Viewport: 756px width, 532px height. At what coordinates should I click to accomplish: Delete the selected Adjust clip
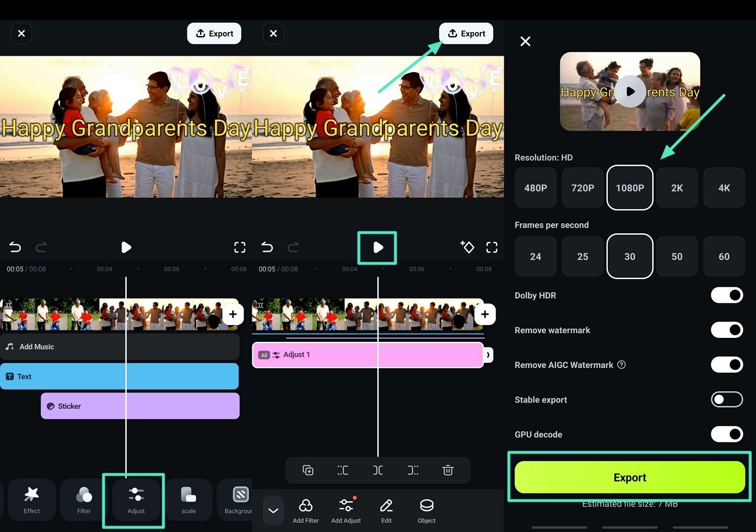(x=448, y=470)
